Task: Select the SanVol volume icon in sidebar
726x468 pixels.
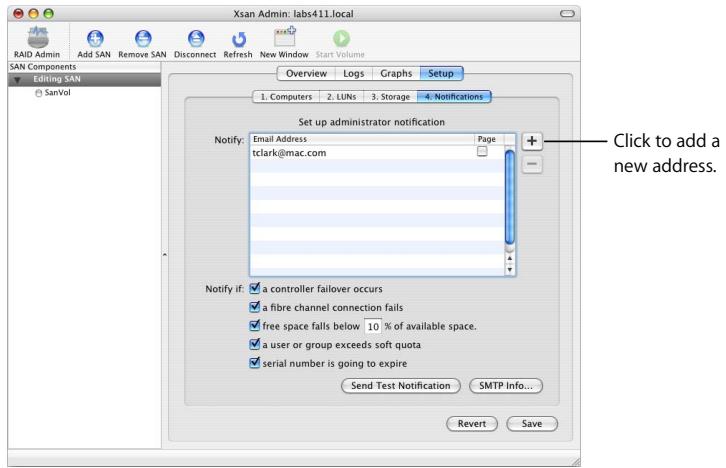Action: coord(39,93)
